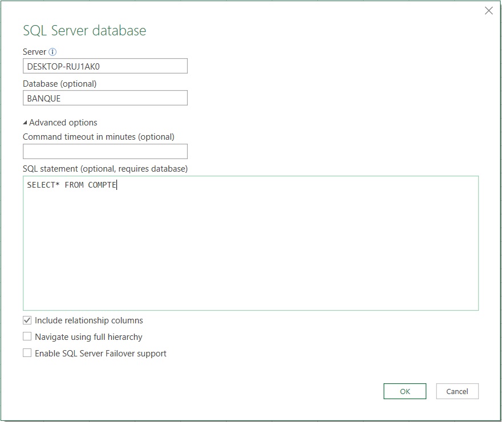Click the "SQL statement (optional, requires database)" label
The width and height of the screenshot is (504, 422).
[x=105, y=169]
